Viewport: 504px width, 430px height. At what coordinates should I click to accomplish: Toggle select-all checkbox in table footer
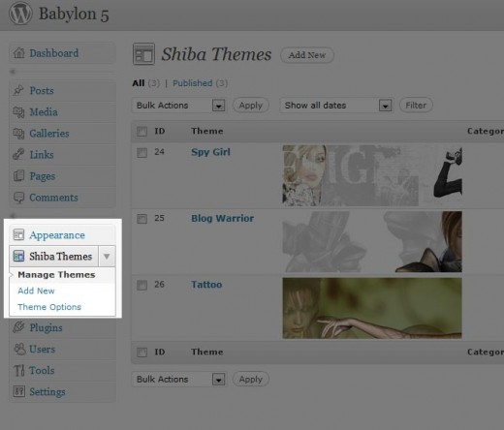pos(142,353)
